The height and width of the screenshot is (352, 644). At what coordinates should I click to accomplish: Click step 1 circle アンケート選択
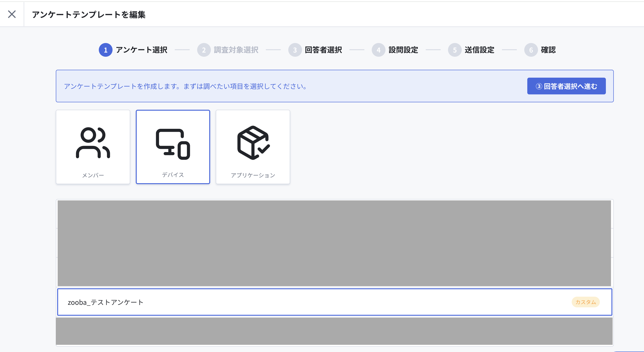pos(106,50)
